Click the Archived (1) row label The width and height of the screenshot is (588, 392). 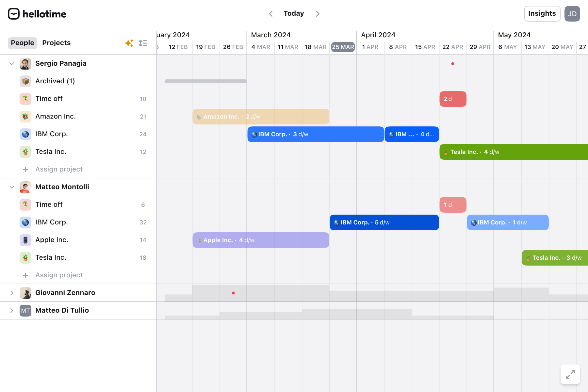coord(55,81)
